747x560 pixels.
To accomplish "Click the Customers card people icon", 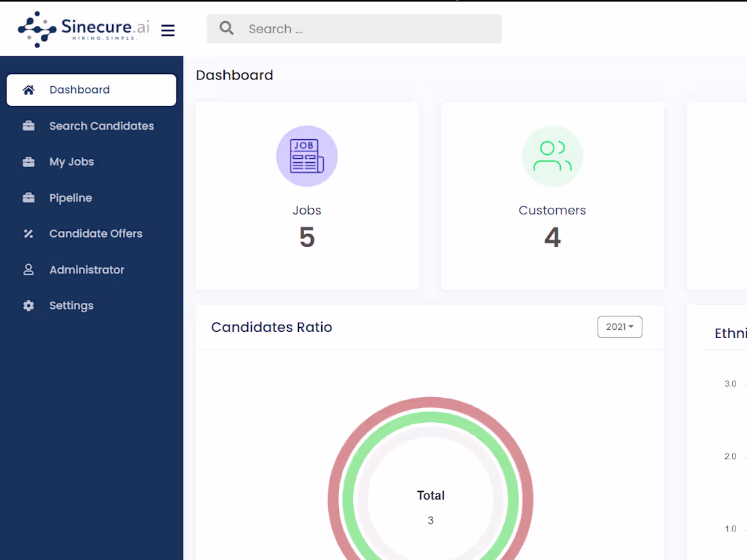I will (x=552, y=156).
